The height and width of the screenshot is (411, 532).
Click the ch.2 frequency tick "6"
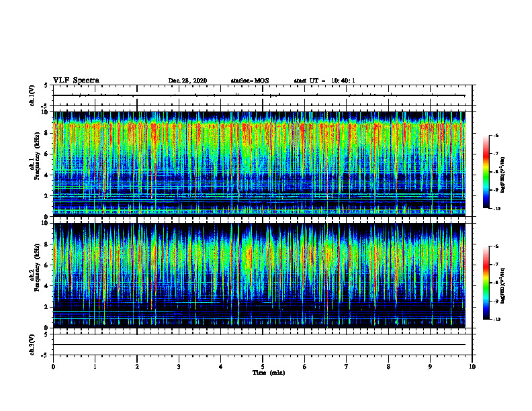click(x=47, y=265)
